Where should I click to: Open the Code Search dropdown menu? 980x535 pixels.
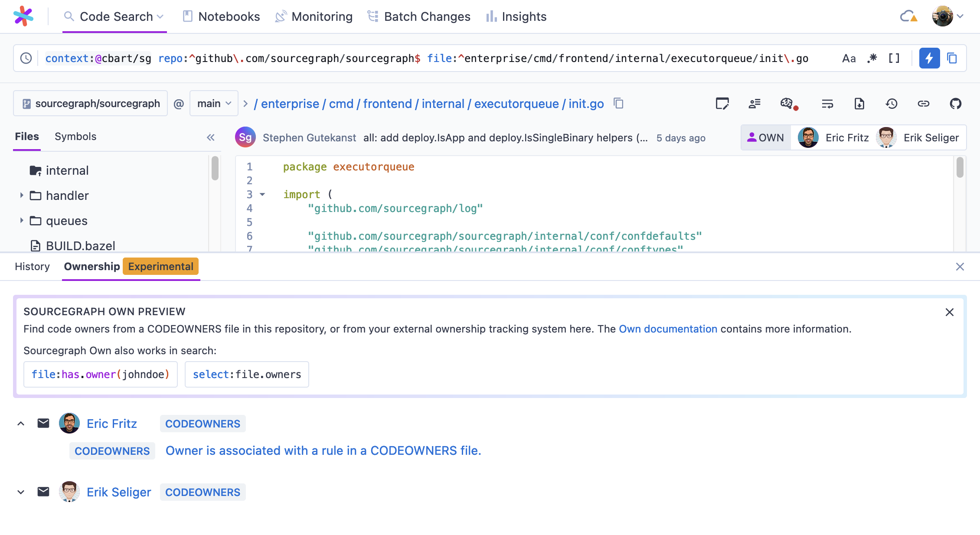click(114, 16)
